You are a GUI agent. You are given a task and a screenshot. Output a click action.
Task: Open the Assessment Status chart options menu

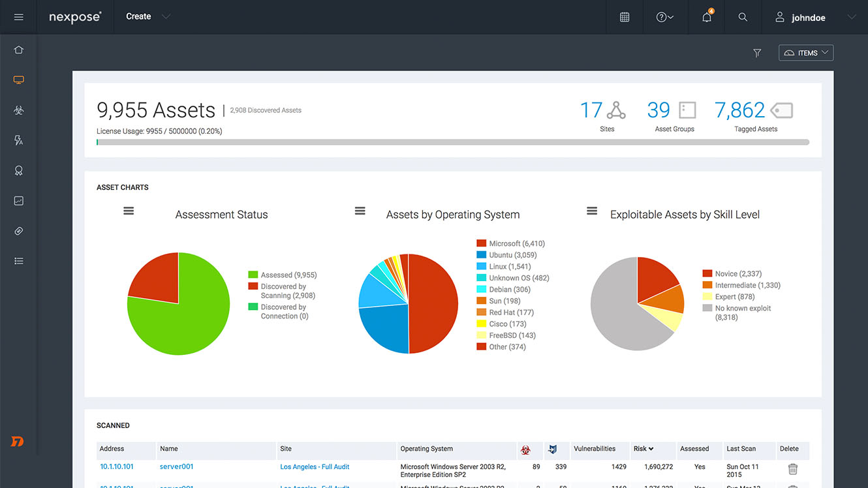(x=128, y=211)
